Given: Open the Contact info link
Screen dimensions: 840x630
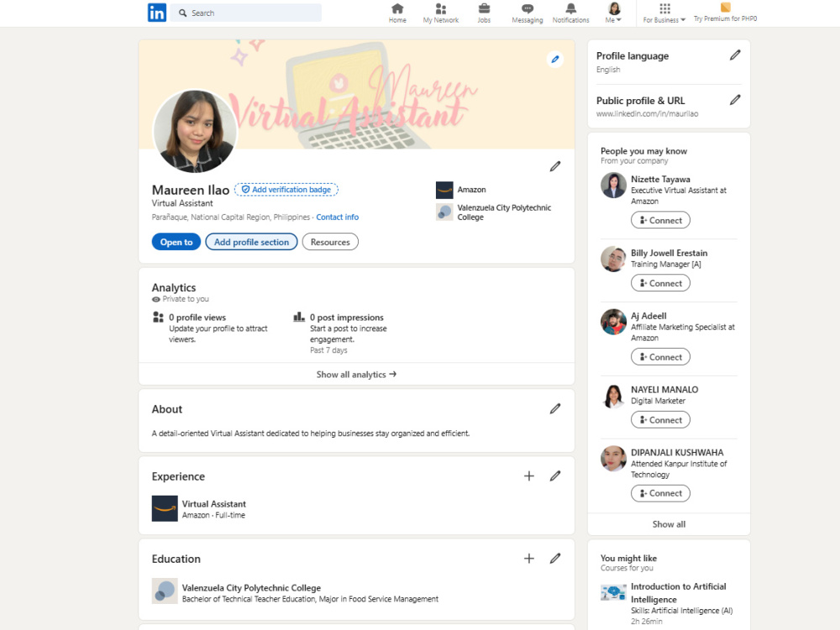Looking at the screenshot, I should click(337, 217).
